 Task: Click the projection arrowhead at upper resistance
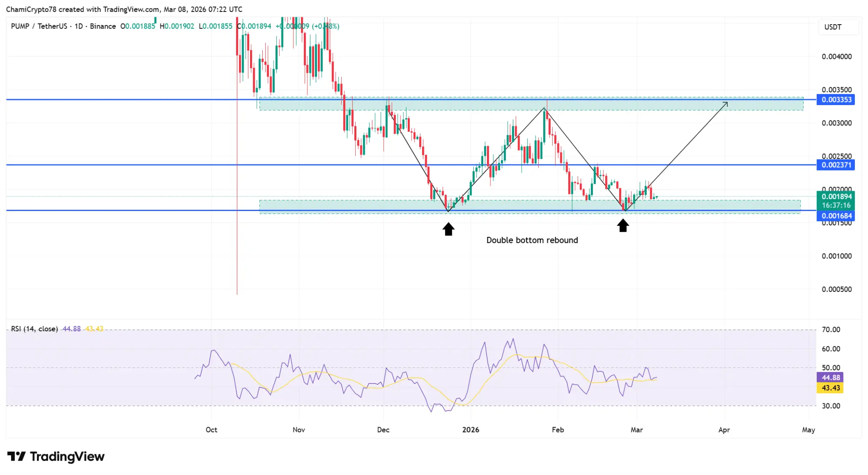(726, 104)
